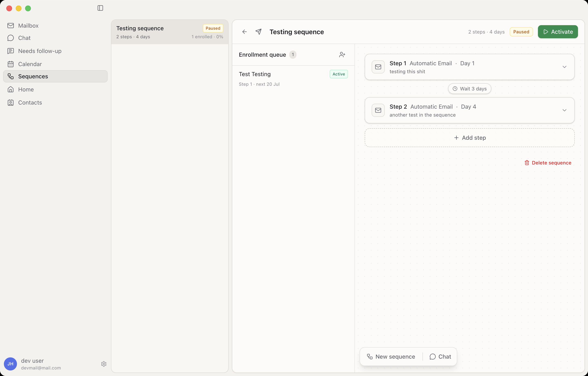Click 'another test in the sequence' subject

(423, 115)
